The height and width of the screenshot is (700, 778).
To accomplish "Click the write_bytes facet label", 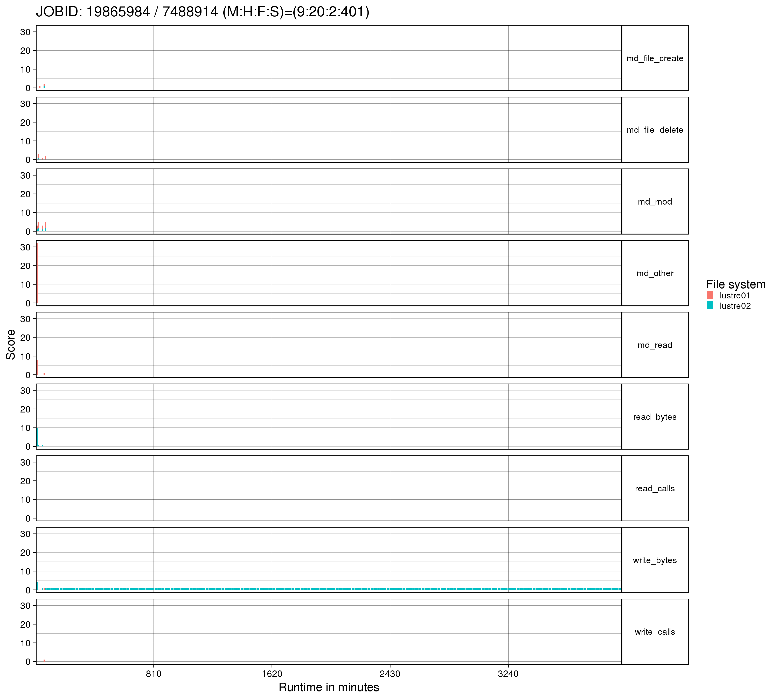I will pos(655,560).
